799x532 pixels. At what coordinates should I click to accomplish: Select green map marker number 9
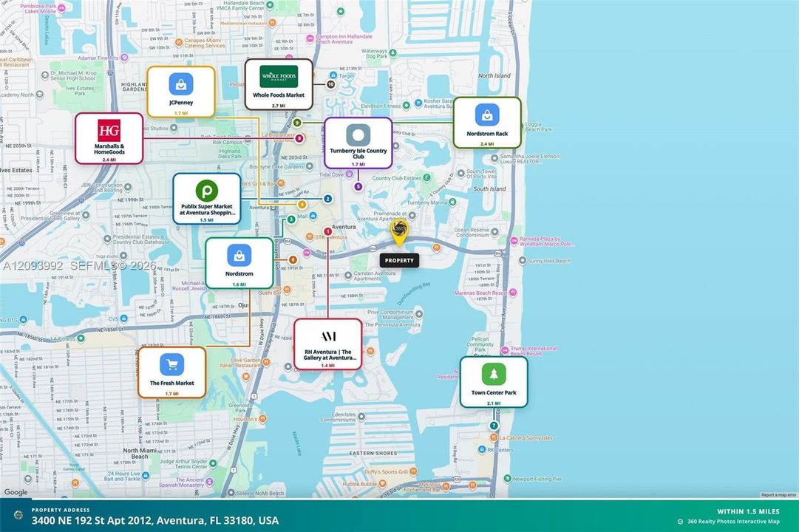click(x=297, y=123)
